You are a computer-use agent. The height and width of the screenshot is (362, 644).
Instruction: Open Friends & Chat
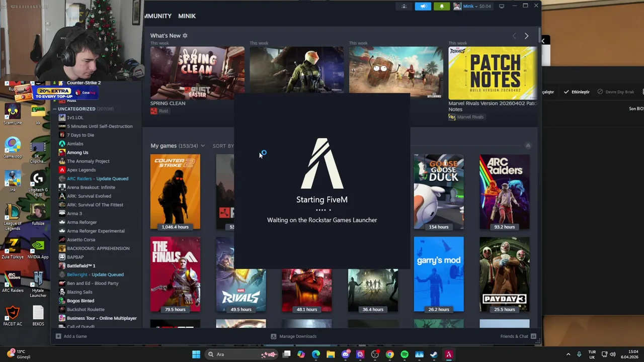[518, 336]
